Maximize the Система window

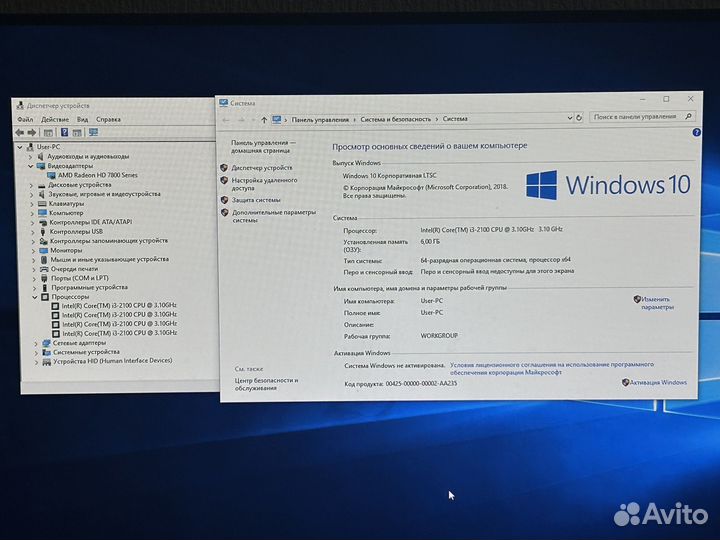[x=666, y=99]
